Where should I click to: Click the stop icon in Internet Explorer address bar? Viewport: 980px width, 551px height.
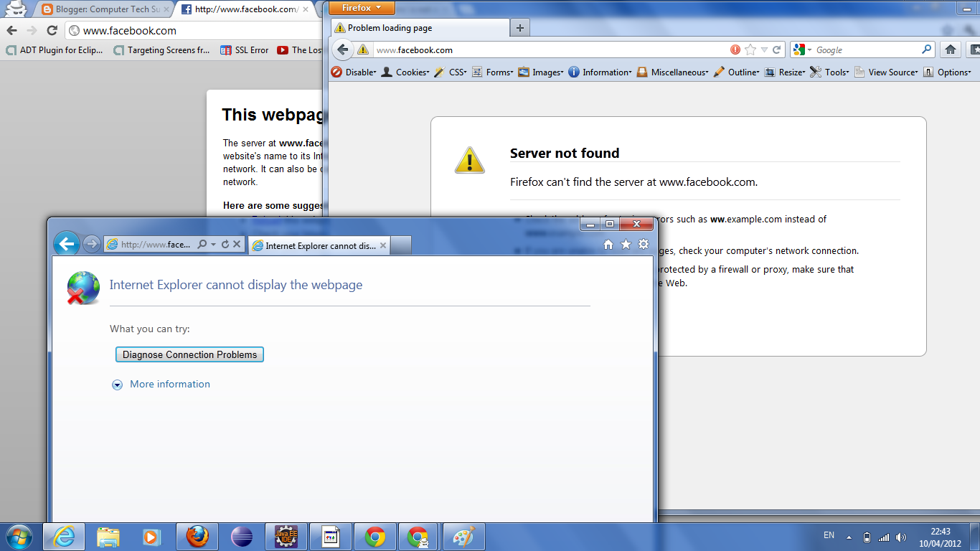click(237, 245)
